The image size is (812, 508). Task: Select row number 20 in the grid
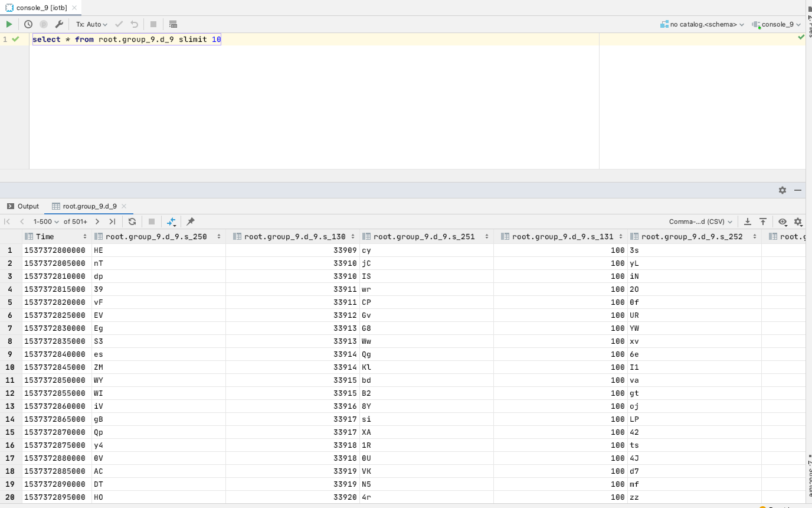pyautogui.click(x=11, y=497)
